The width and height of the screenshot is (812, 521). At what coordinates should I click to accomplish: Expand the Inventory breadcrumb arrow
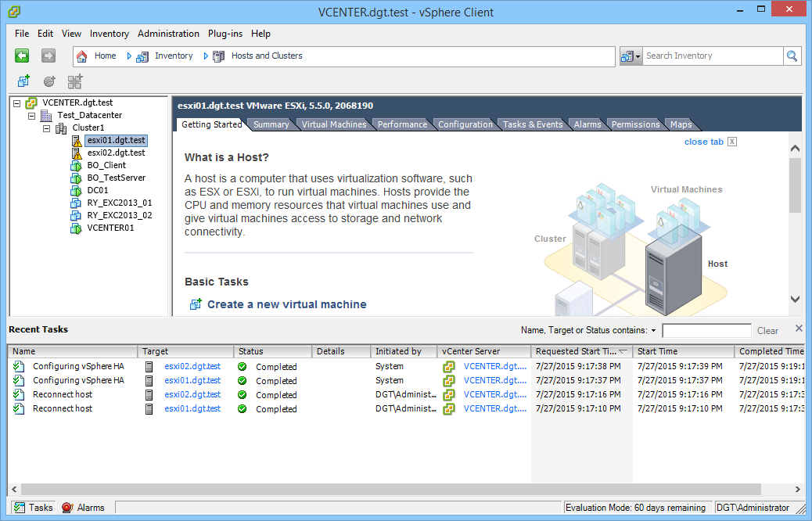coord(206,56)
